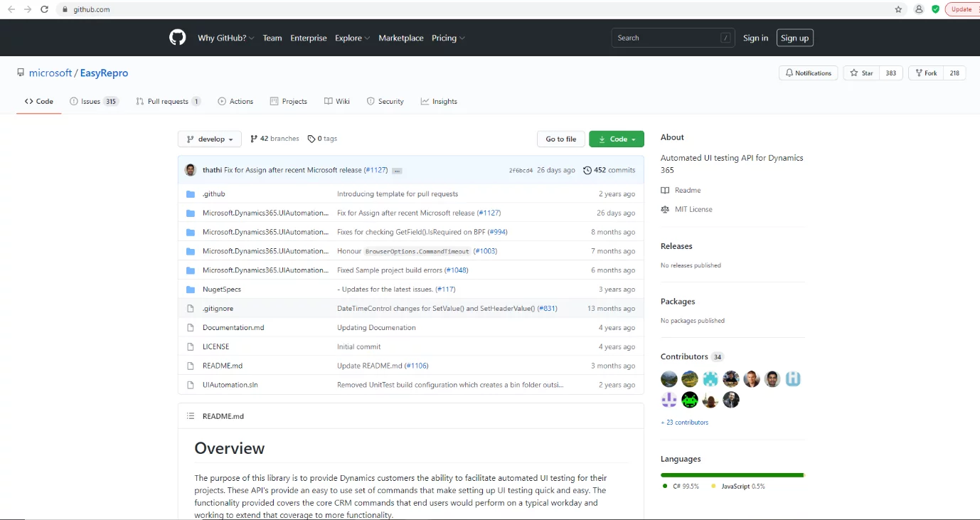Open commit hash 2f6bcd4

pyautogui.click(x=521, y=171)
